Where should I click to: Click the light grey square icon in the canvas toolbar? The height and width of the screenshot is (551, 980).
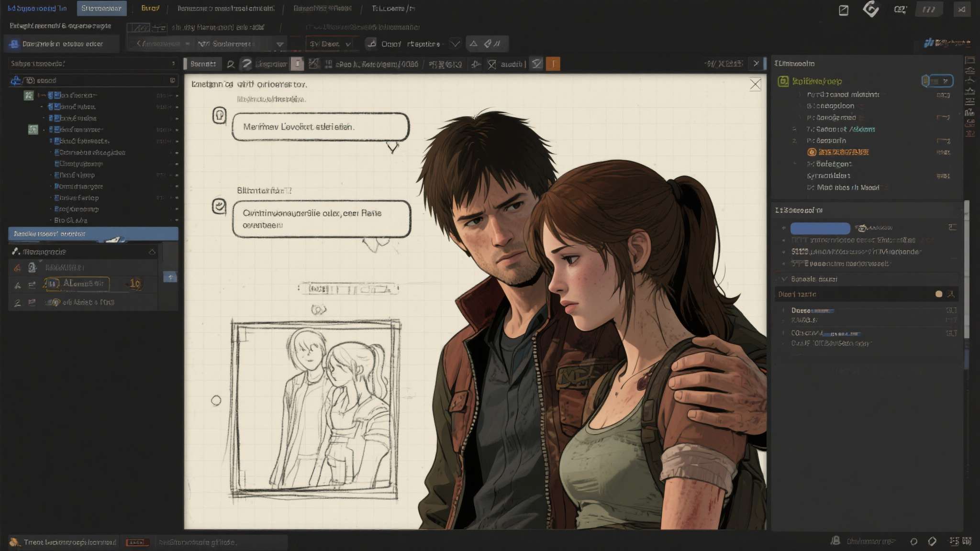pos(297,64)
